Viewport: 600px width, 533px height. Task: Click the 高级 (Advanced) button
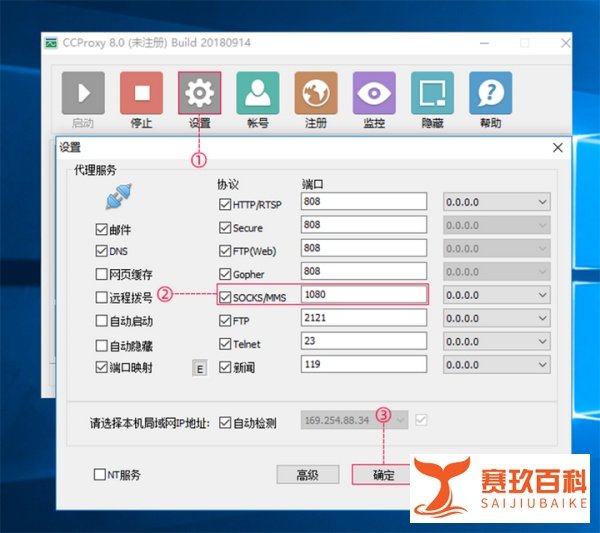[308, 475]
